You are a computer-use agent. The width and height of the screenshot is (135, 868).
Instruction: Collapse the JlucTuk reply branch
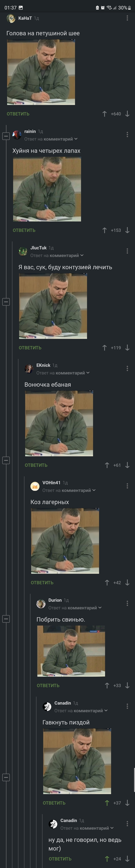pyautogui.click(x=6, y=302)
